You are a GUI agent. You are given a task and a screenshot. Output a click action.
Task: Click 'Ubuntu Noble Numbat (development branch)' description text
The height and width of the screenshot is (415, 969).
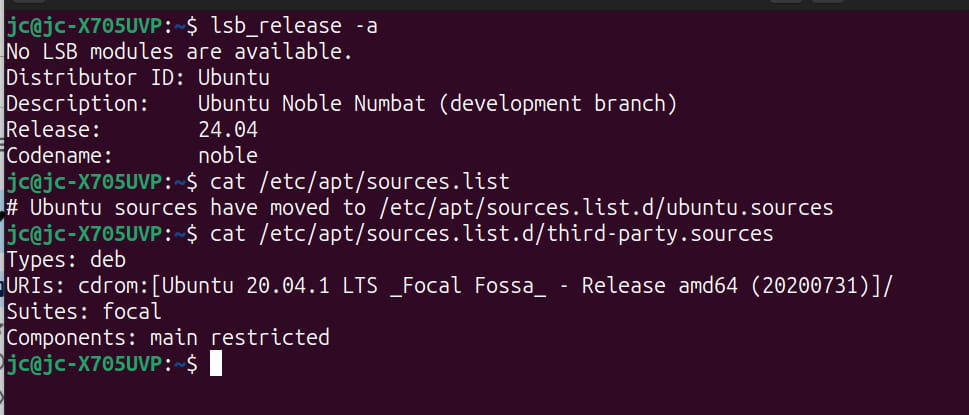pos(438,104)
